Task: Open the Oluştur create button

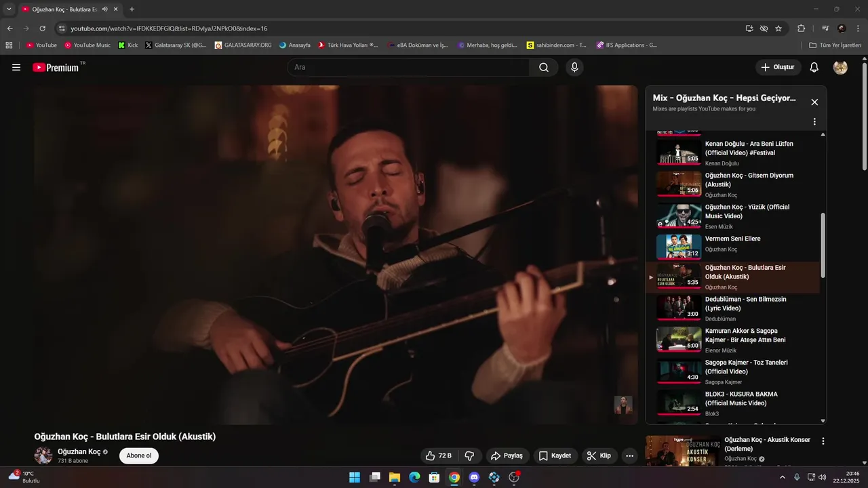Action: tap(778, 67)
